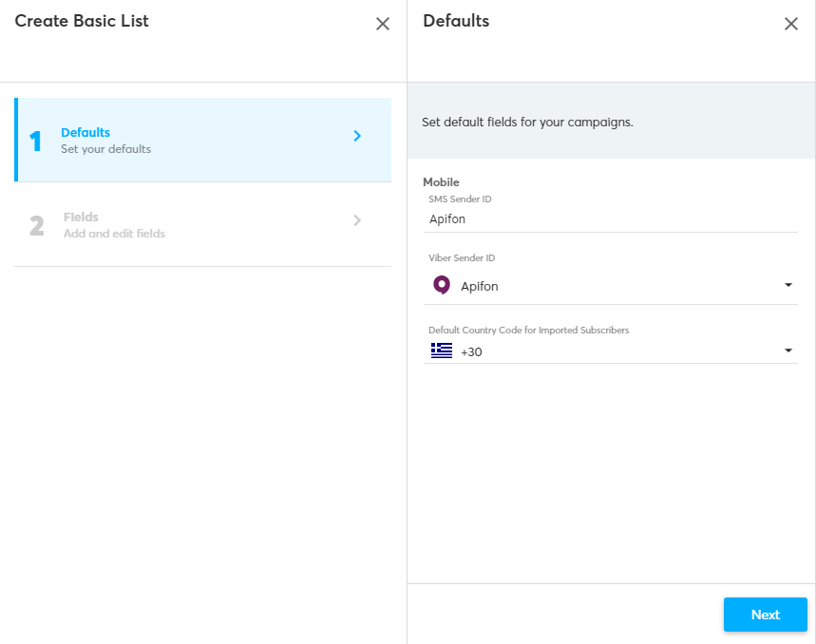Expand the Viber Sender ID dropdown arrow

tap(788, 285)
